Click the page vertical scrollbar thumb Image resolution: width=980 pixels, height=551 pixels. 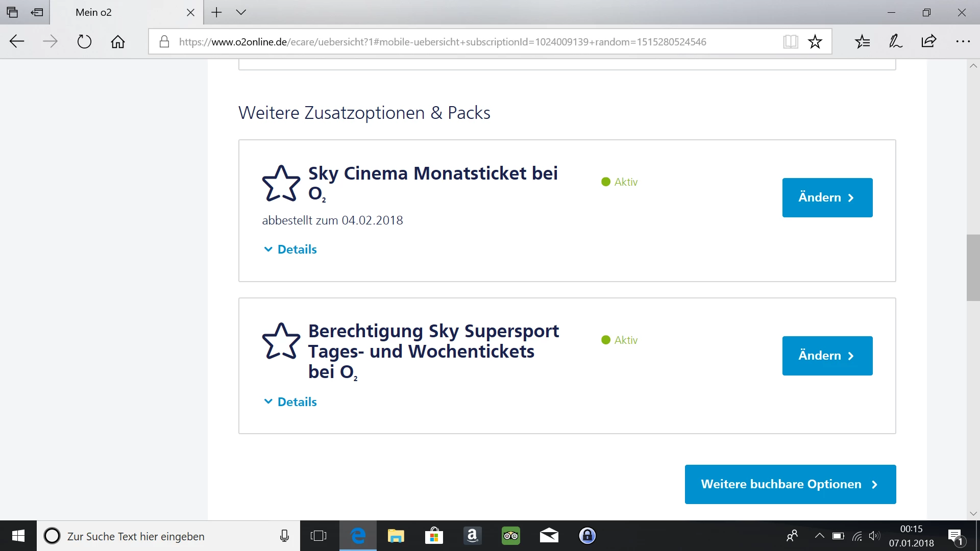(973, 268)
